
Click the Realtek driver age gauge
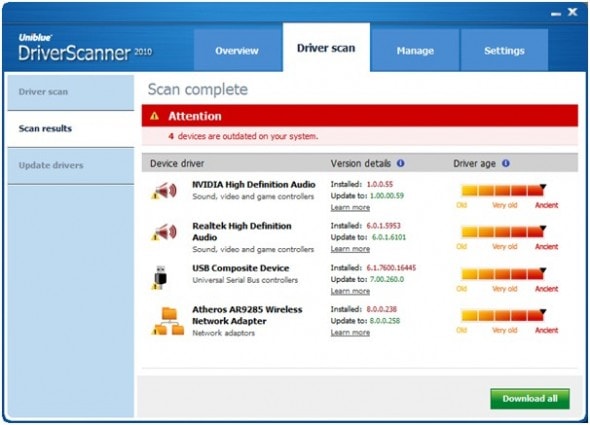[x=504, y=231]
